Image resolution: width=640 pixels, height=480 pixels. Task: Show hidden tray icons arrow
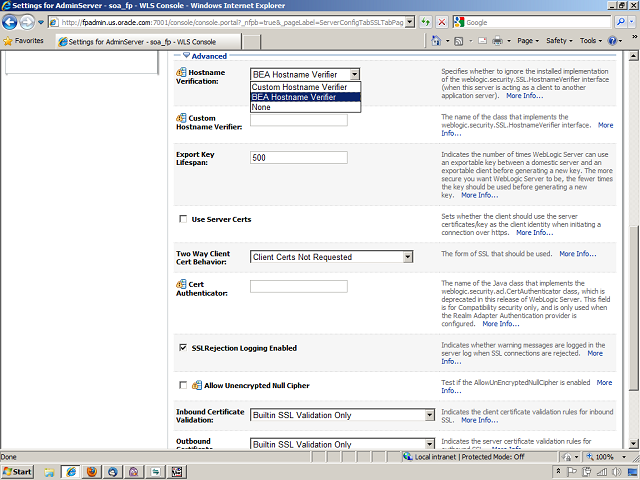point(558,471)
